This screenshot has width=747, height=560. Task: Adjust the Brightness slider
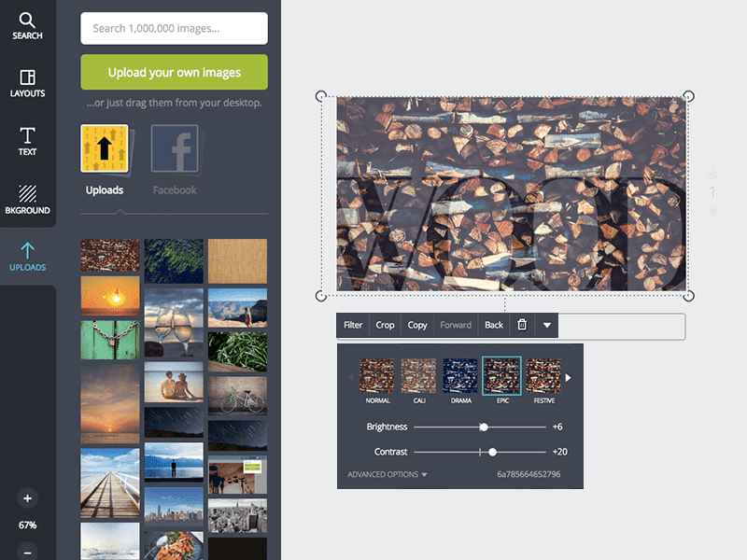click(484, 427)
